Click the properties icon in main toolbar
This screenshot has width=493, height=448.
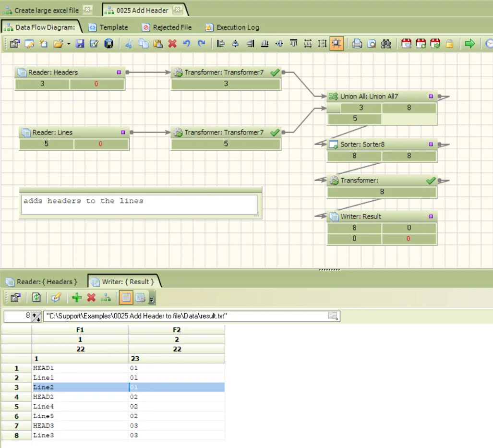tap(14, 43)
